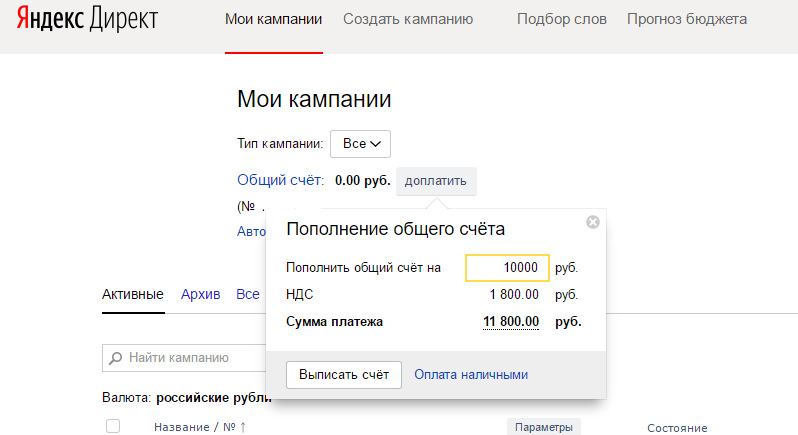
Task: Choose Оплата наличными link
Action: coord(471,375)
